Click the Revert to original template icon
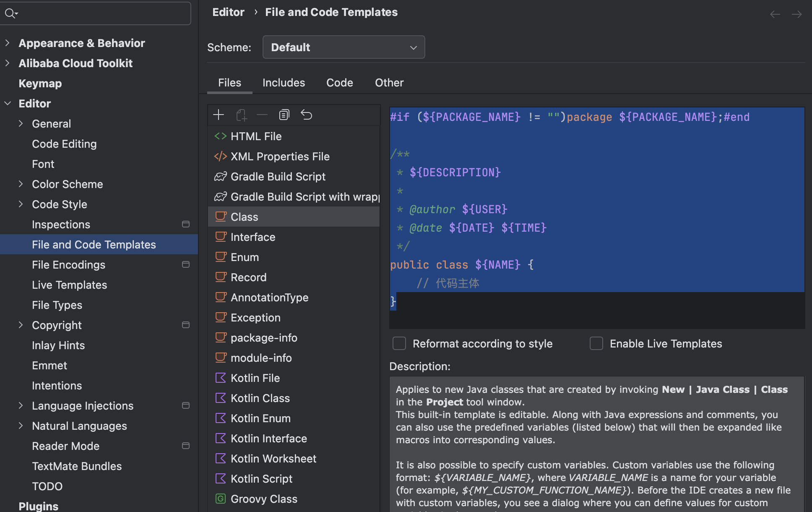Image resolution: width=812 pixels, height=512 pixels. pos(306,115)
